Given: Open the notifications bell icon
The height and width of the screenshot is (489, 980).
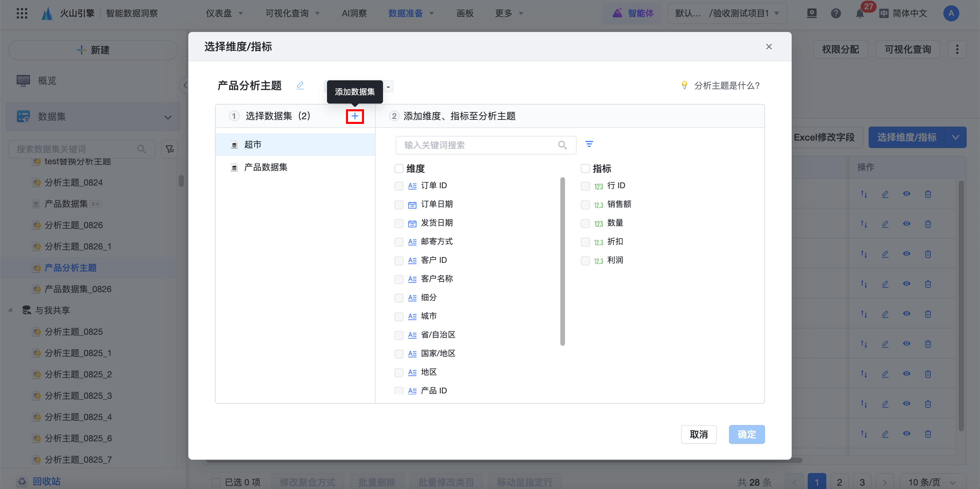Looking at the screenshot, I should [859, 14].
